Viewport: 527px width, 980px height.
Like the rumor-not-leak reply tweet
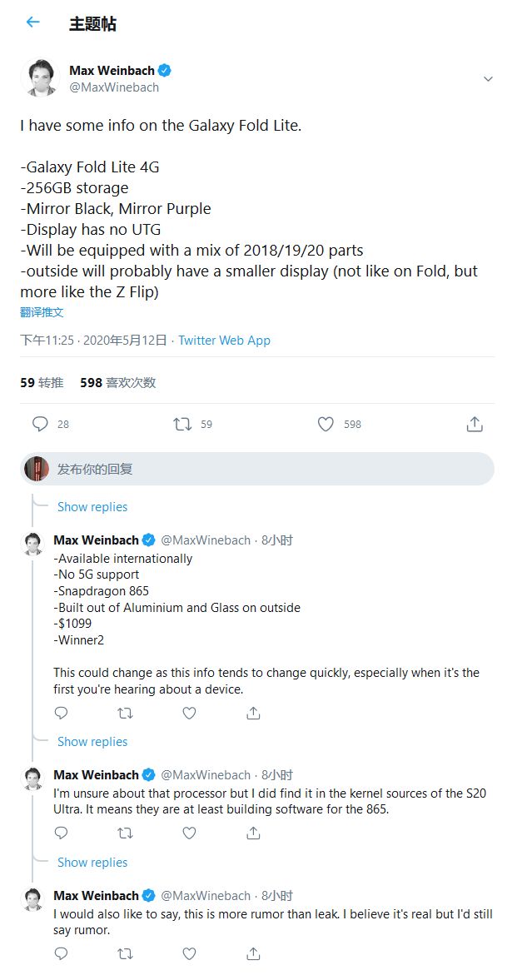point(189,953)
